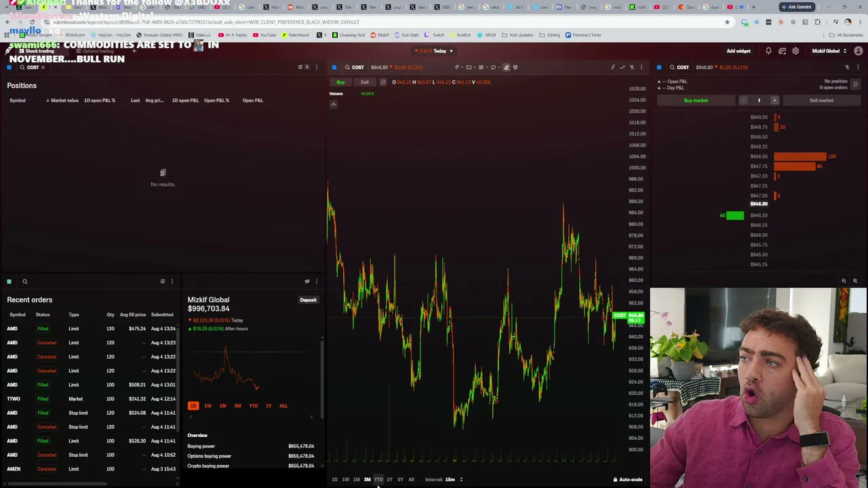This screenshot has width=868, height=488.
Task: Expand the Open P&L row
Action: tap(673, 81)
